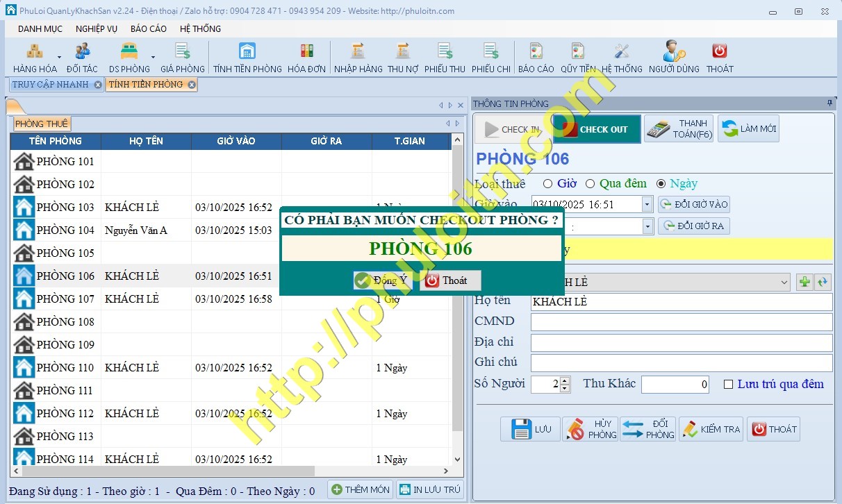The image size is (842, 504).
Task: Click inside the CMND input field
Action: pyautogui.click(x=681, y=321)
